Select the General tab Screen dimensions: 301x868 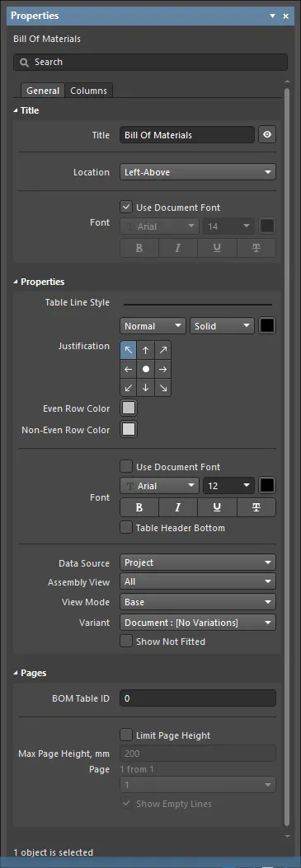(43, 91)
